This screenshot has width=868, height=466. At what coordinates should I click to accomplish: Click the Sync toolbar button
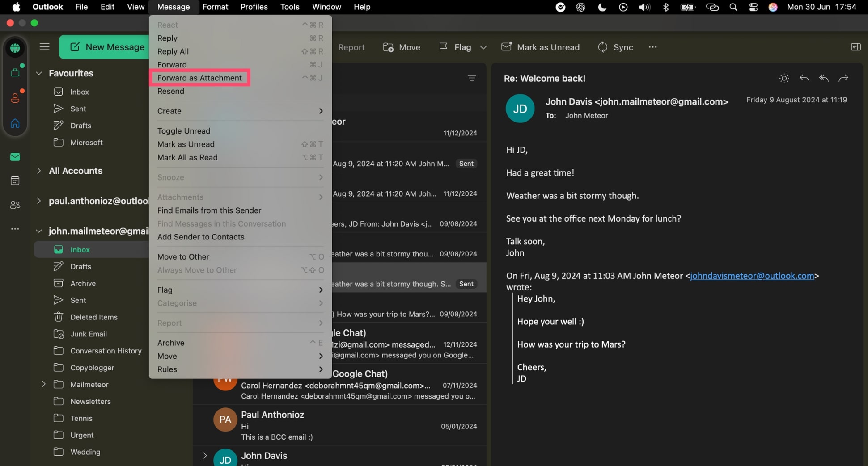click(615, 47)
